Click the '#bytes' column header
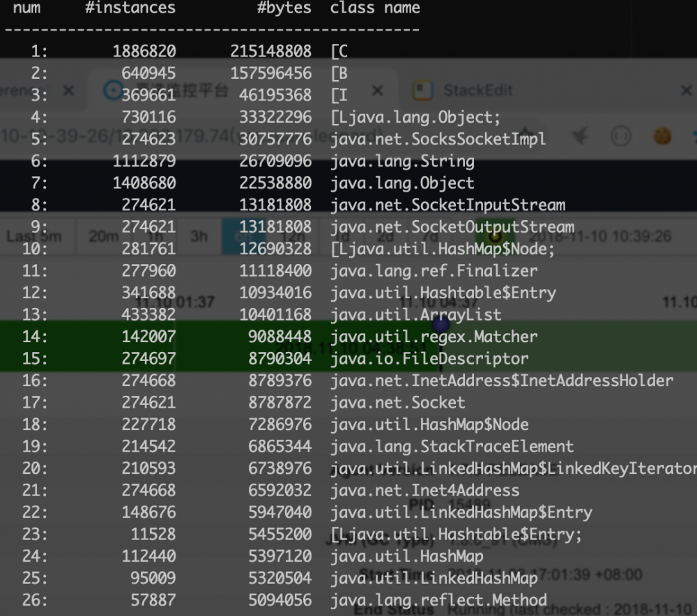Image resolution: width=697 pixels, height=616 pixels. coord(284,8)
